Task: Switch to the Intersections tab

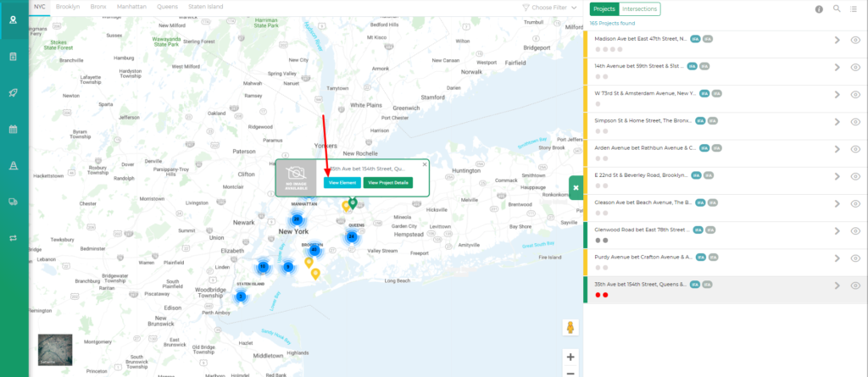Action: pyautogui.click(x=639, y=8)
